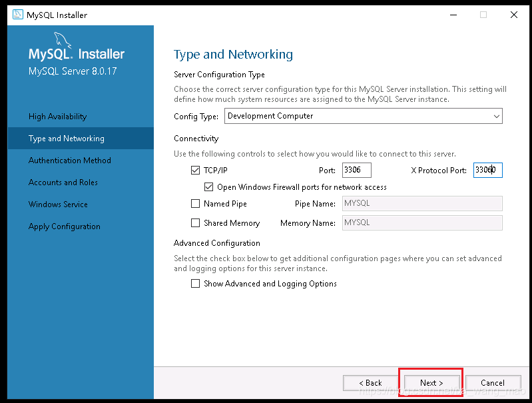Uncheck Open Windows Firewall ports option
The width and height of the screenshot is (532, 403).
(208, 187)
